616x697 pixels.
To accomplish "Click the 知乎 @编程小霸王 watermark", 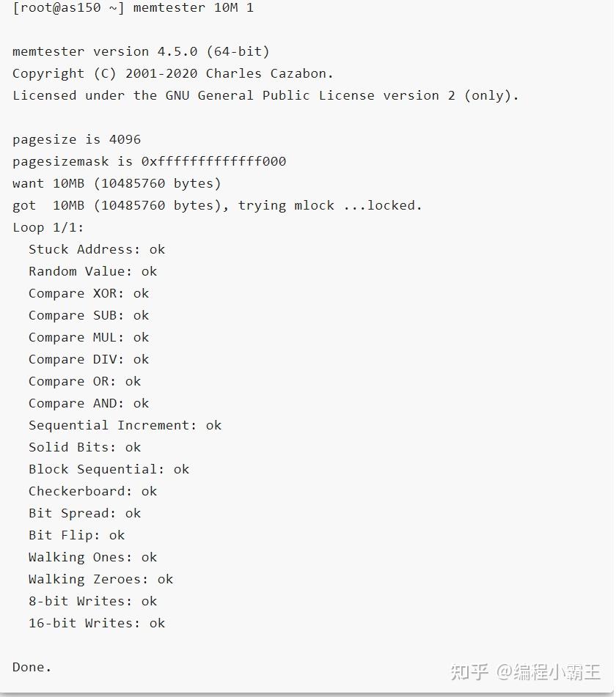I will (x=525, y=671).
